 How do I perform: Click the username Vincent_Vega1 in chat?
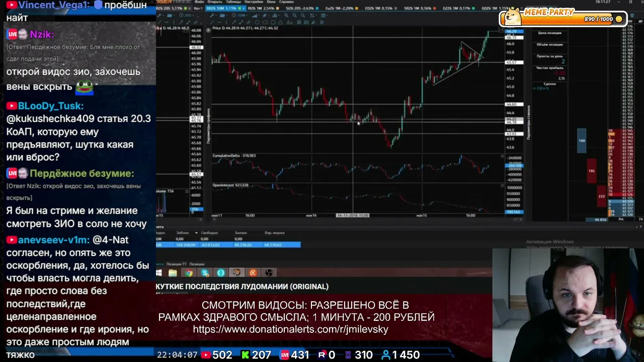coord(54,5)
